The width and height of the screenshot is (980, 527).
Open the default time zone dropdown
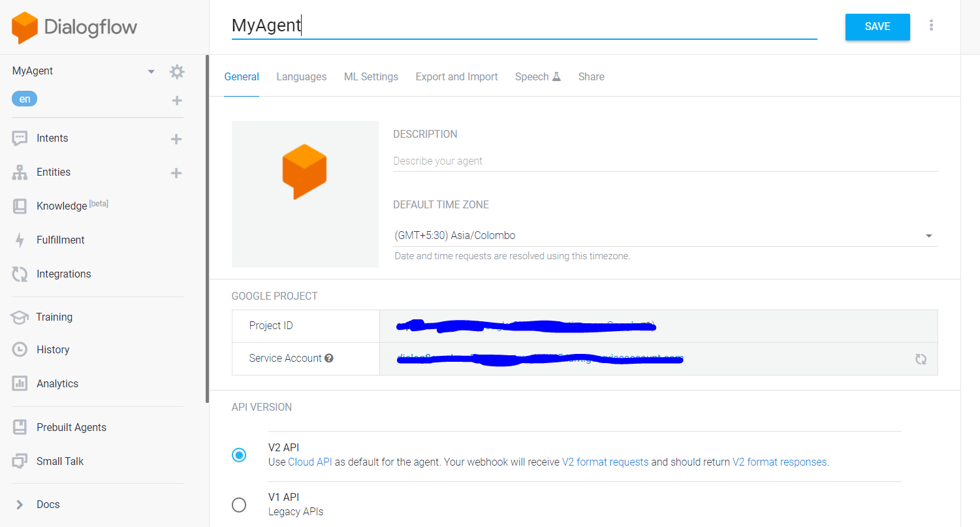pos(666,236)
